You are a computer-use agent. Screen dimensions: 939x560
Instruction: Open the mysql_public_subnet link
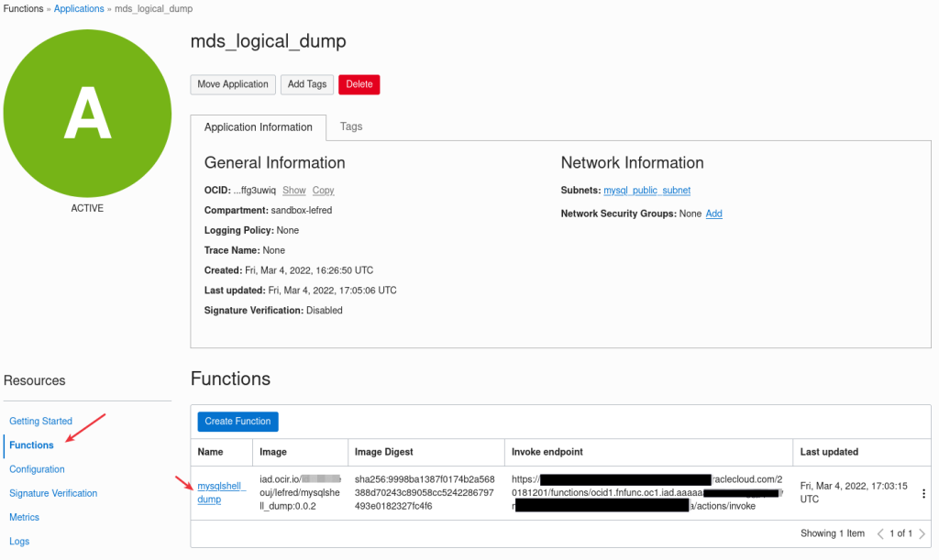tap(646, 191)
